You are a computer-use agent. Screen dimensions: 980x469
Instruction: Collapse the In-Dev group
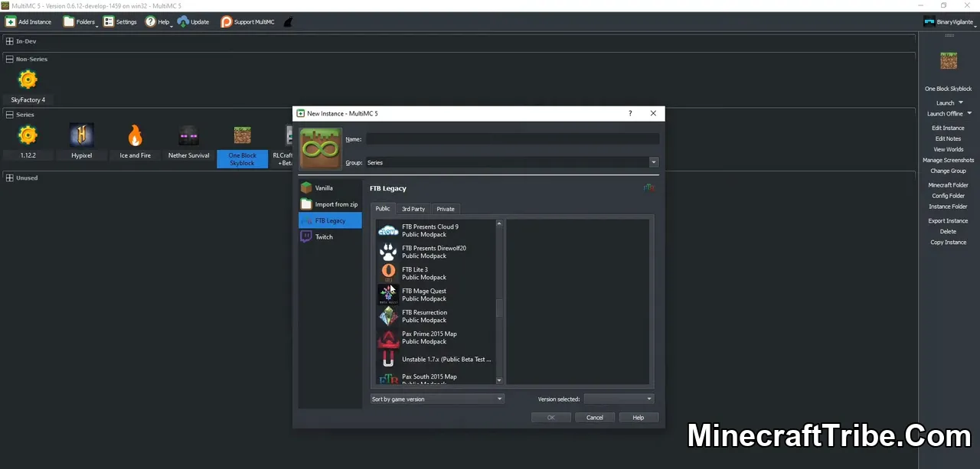pos(9,41)
